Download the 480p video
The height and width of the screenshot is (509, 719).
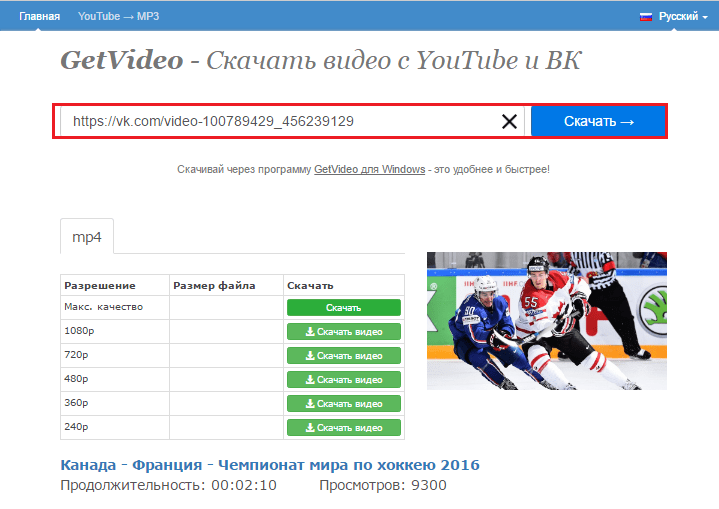coord(344,380)
